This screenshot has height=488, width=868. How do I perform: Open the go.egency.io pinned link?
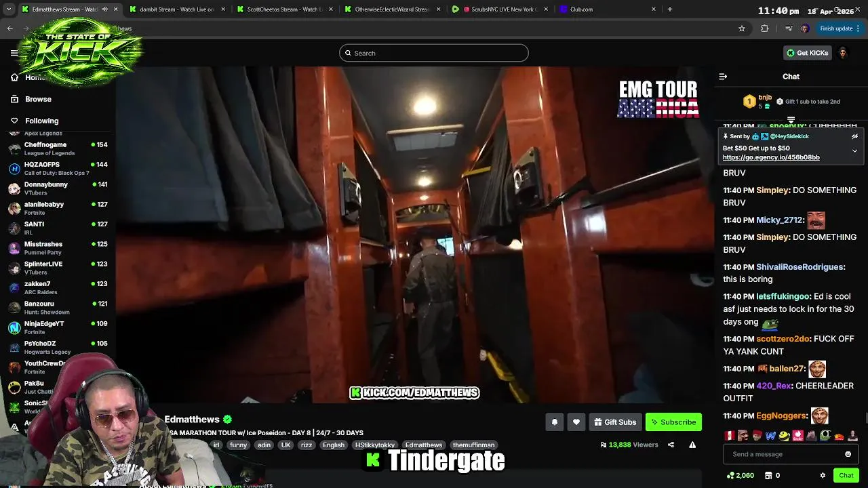click(771, 157)
